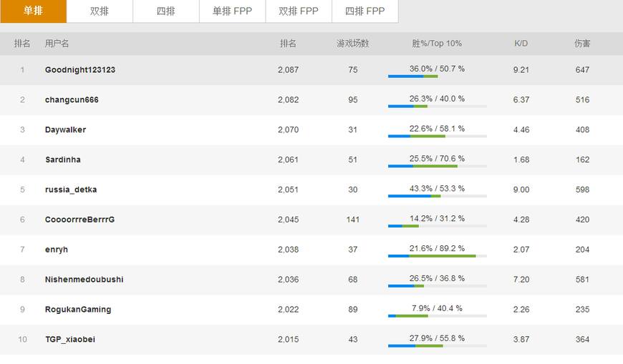Viewport: 623px width, 364px height.
Task: Open TGP_xiaobei profile
Action: pyautogui.click(x=70, y=340)
